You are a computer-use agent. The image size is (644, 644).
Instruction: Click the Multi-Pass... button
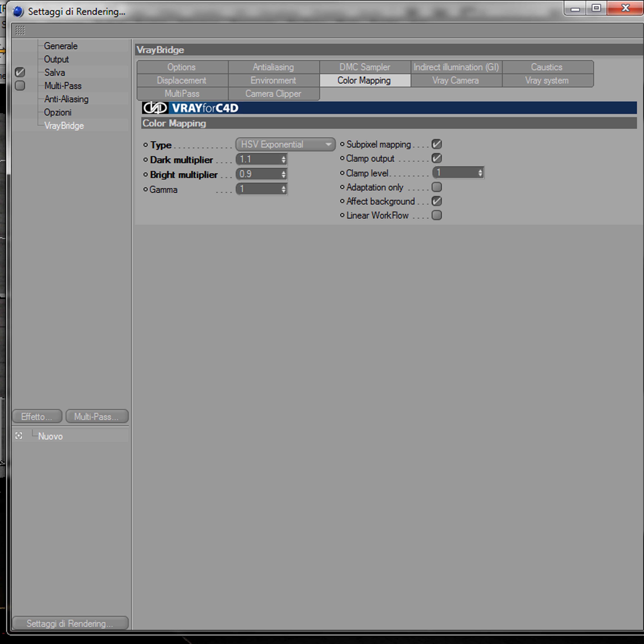[x=97, y=416]
